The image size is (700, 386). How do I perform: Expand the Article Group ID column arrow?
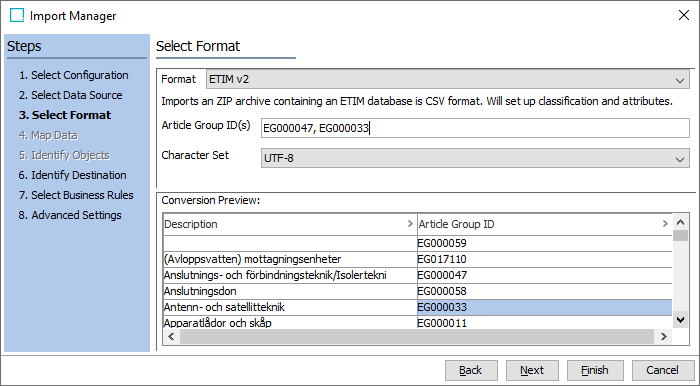click(665, 224)
